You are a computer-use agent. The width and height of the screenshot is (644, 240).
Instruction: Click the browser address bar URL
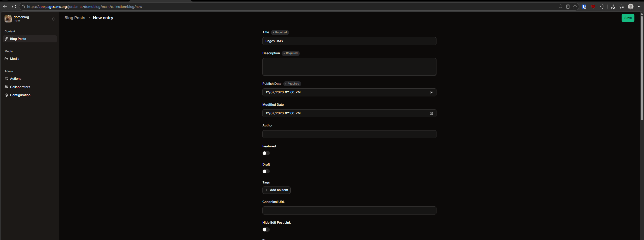(x=85, y=7)
